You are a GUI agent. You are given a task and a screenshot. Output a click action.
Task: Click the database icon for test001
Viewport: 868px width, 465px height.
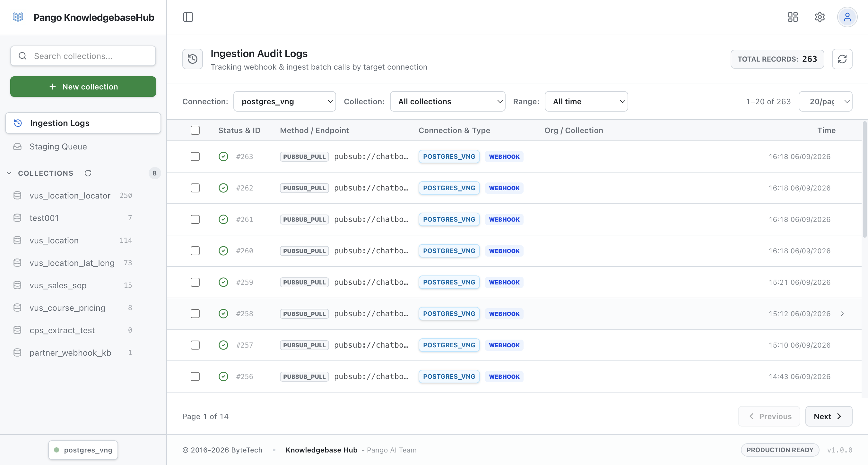[x=17, y=218]
